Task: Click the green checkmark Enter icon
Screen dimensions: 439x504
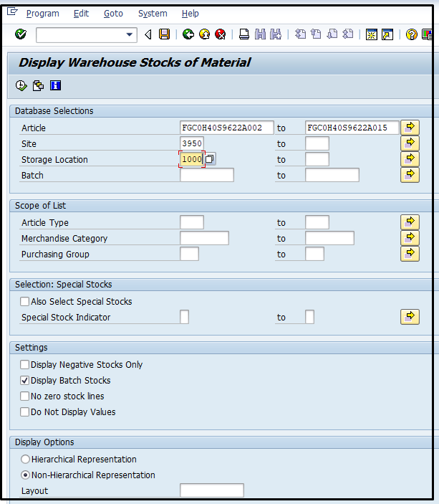Action: pos(21,34)
